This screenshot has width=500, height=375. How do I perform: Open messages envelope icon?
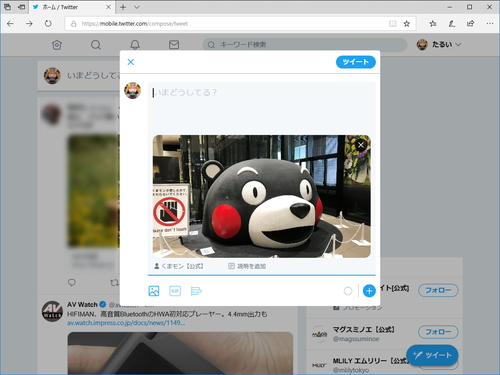click(174, 45)
